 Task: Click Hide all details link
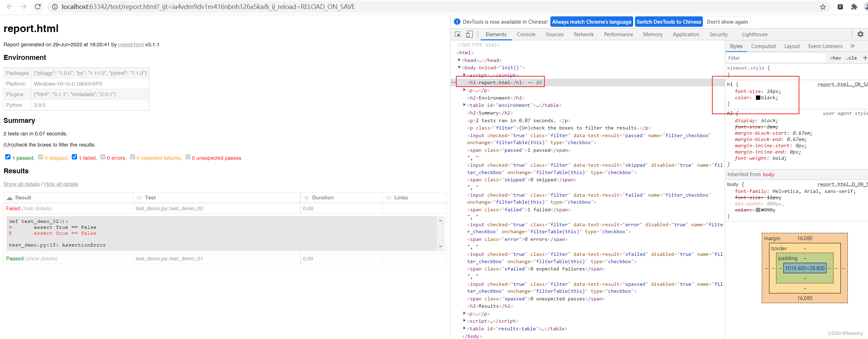point(61,184)
